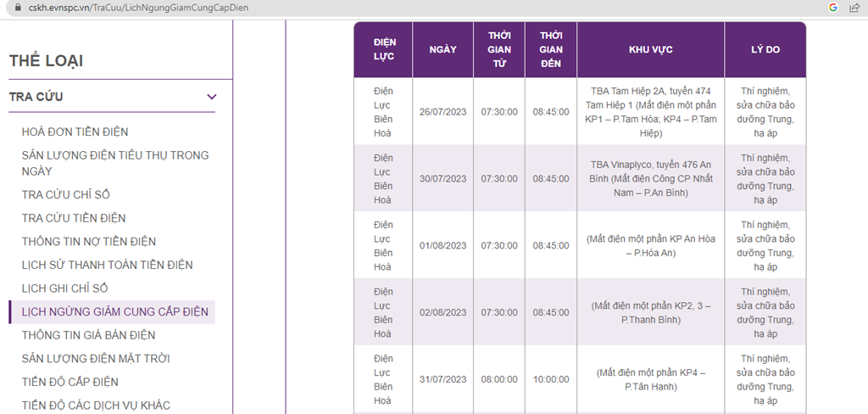Open HOÁ ĐƠN TIỀN ĐIỆN
The width and height of the screenshot is (868, 414).
coord(75,131)
